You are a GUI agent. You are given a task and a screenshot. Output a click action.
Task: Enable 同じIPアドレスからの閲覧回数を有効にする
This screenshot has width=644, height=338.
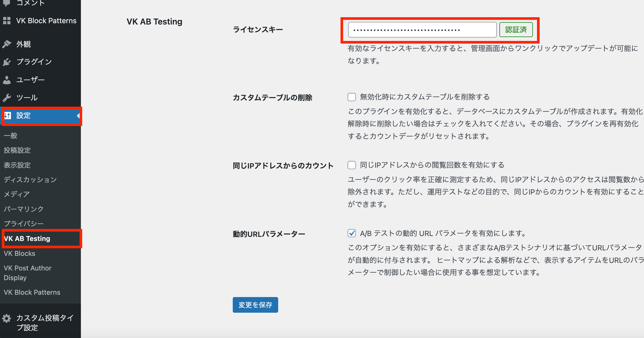[352, 165]
